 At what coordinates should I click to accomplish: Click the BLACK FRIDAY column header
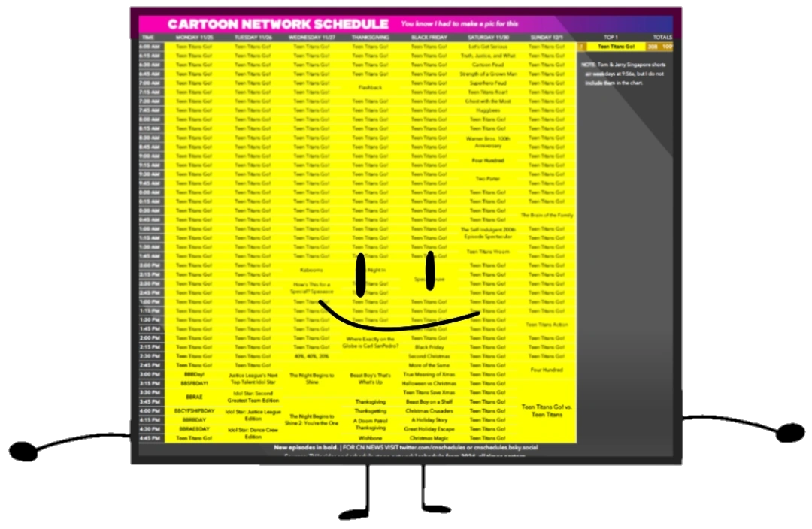[x=428, y=36]
